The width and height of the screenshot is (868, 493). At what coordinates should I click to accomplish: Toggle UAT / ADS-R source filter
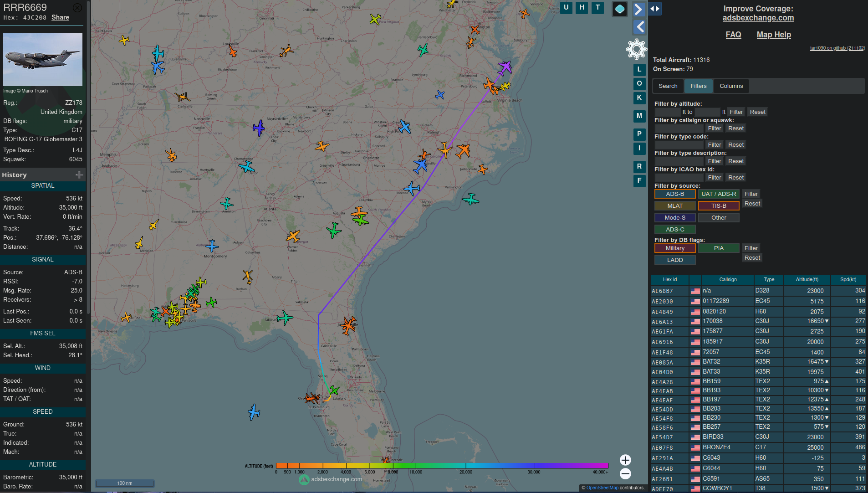(719, 194)
